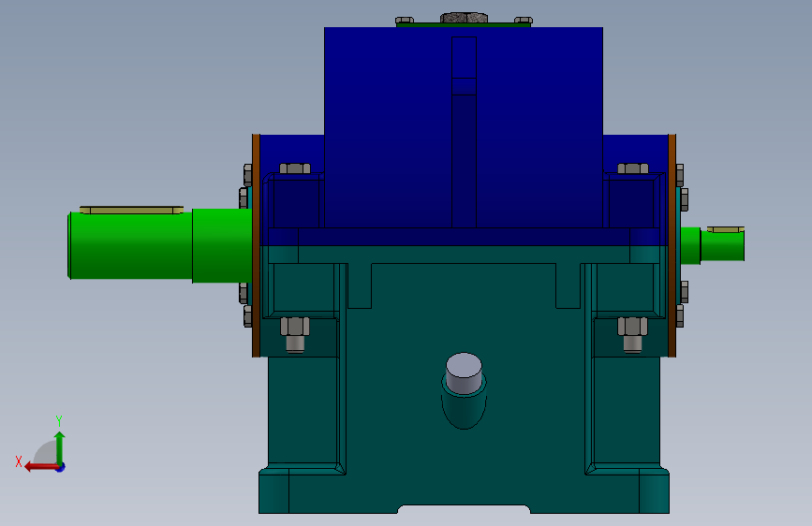Click the stepped shoulder of the left shaft
Screen dimensions: 812x526
222,245
